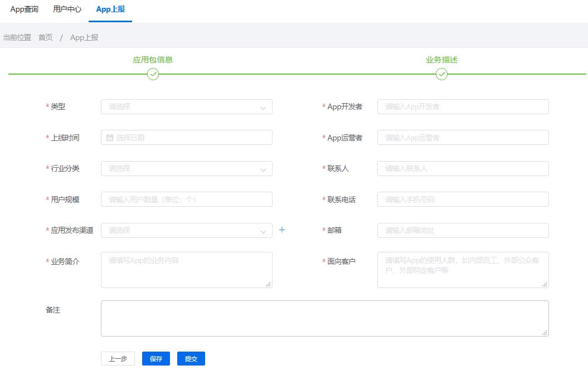Select the 联系电话 phone number field

click(x=463, y=199)
